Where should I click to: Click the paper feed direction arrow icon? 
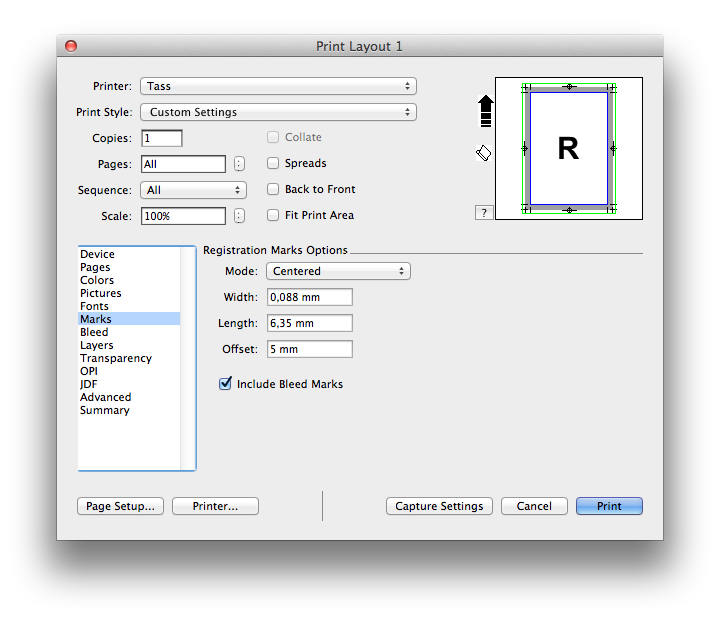(x=485, y=111)
